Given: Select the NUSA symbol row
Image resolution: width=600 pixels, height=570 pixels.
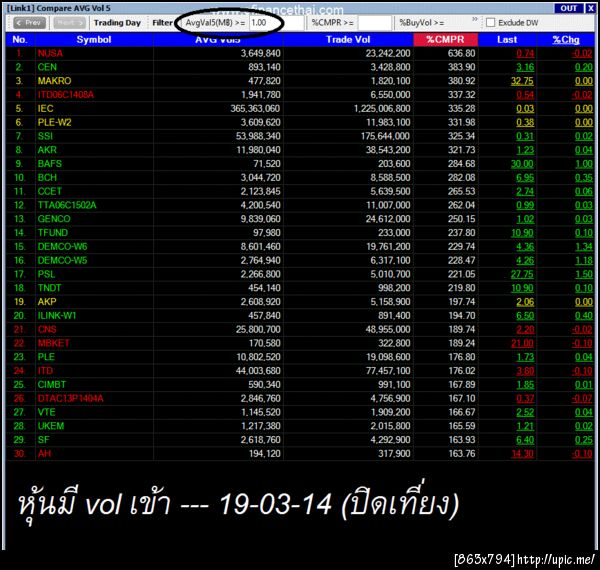Looking at the screenshot, I should (x=299, y=53).
